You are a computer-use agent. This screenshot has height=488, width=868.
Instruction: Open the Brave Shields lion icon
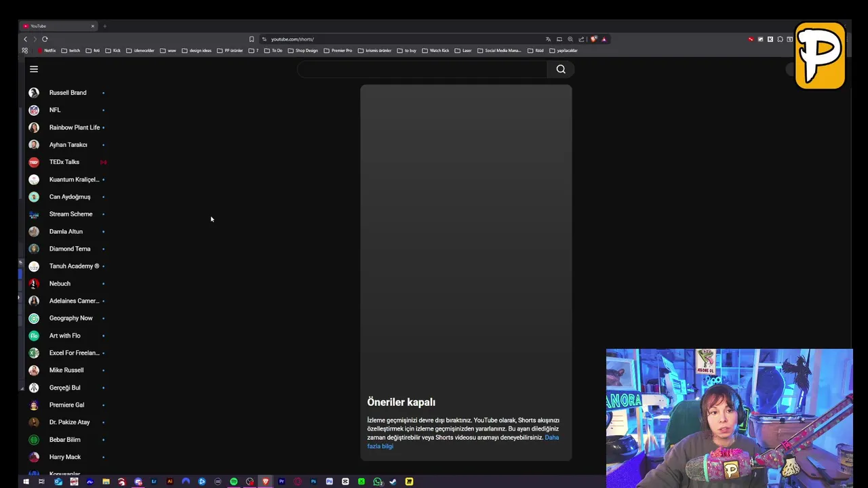coord(593,39)
